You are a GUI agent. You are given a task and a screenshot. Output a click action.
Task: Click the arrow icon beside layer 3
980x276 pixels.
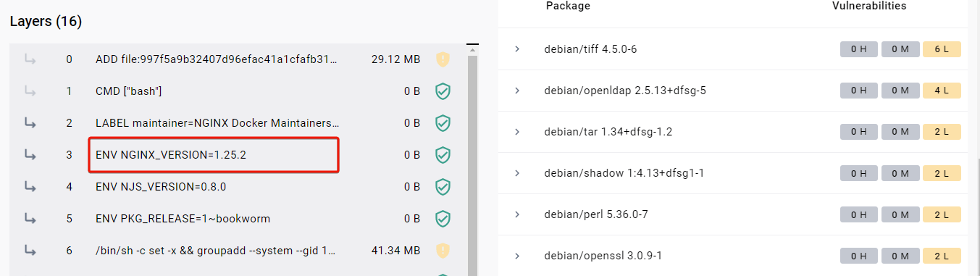tap(30, 154)
